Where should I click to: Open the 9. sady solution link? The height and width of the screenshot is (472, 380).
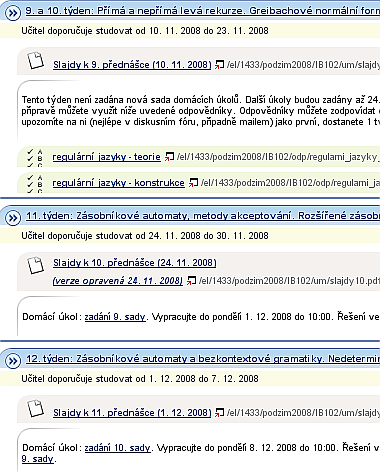(37, 459)
